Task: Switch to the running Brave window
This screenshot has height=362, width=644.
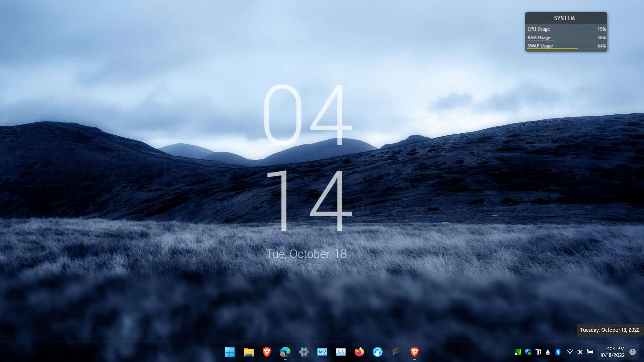Action: click(x=415, y=352)
